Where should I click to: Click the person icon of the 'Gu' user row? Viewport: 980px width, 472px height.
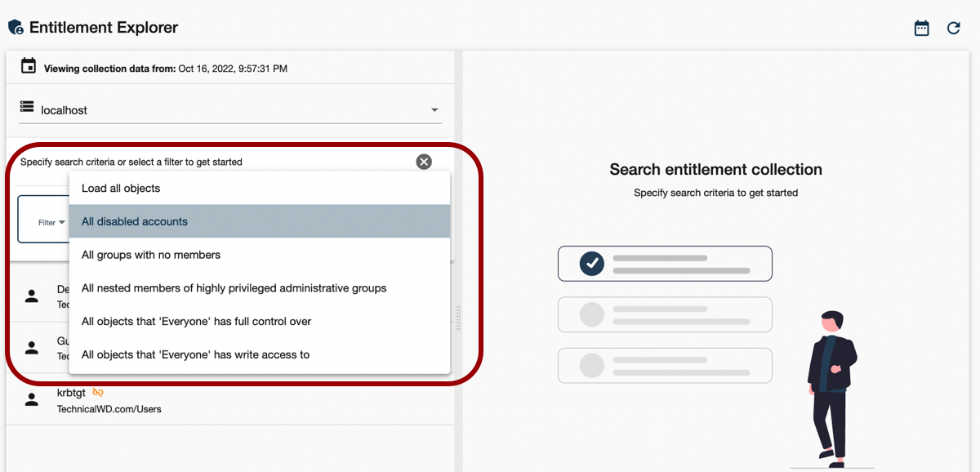pyautogui.click(x=32, y=348)
